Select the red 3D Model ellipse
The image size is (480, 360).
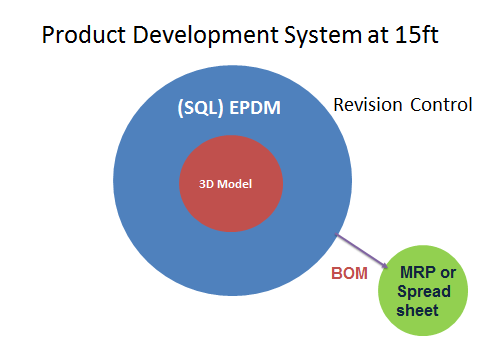(x=231, y=184)
